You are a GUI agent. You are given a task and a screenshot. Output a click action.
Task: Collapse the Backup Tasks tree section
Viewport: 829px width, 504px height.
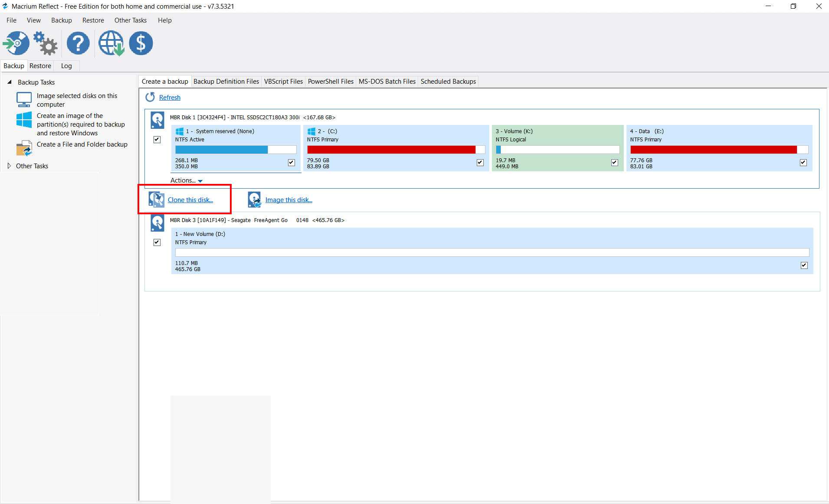point(10,82)
